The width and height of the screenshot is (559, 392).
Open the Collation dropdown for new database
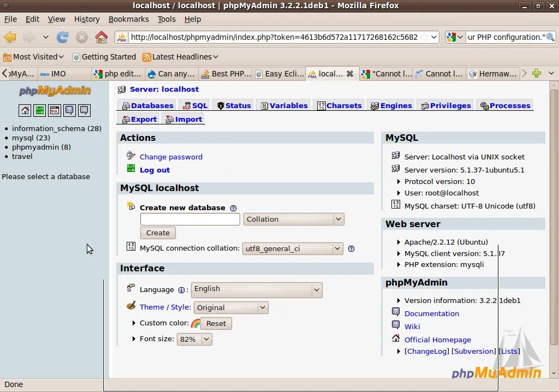(x=294, y=219)
